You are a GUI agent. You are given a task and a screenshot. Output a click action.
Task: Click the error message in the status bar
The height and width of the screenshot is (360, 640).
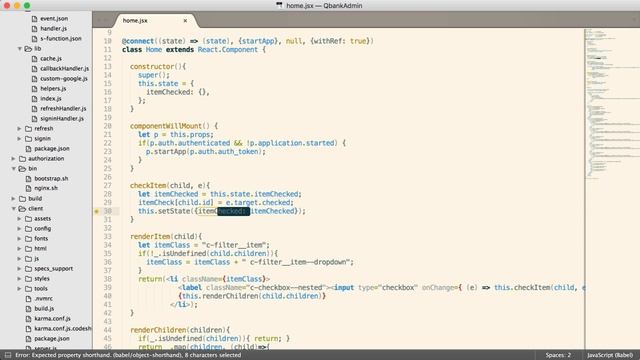click(128, 355)
